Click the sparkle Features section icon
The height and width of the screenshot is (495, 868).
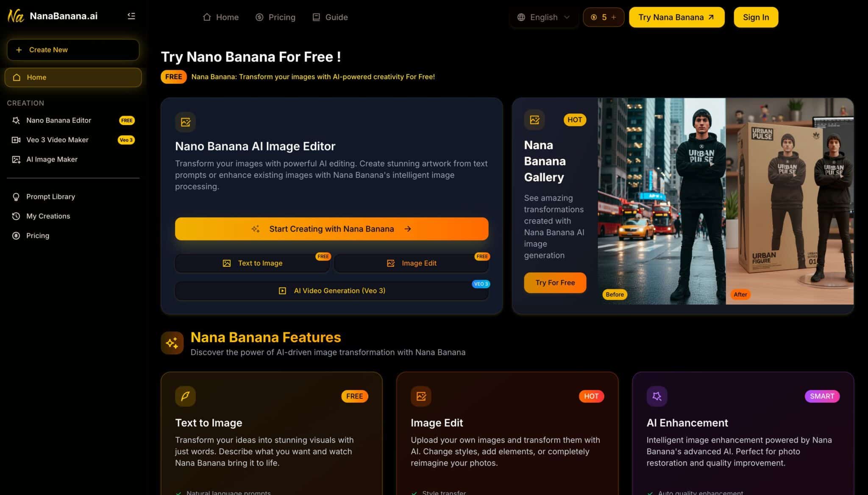172,343
